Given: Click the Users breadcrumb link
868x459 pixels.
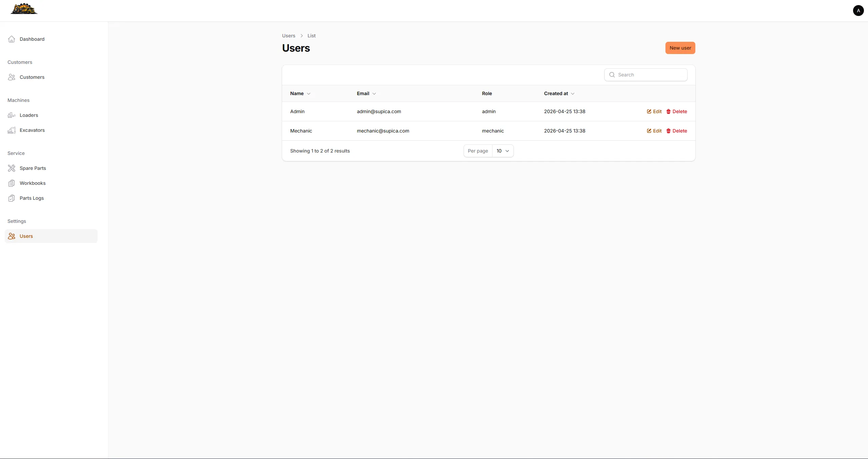Looking at the screenshot, I should tap(289, 36).
